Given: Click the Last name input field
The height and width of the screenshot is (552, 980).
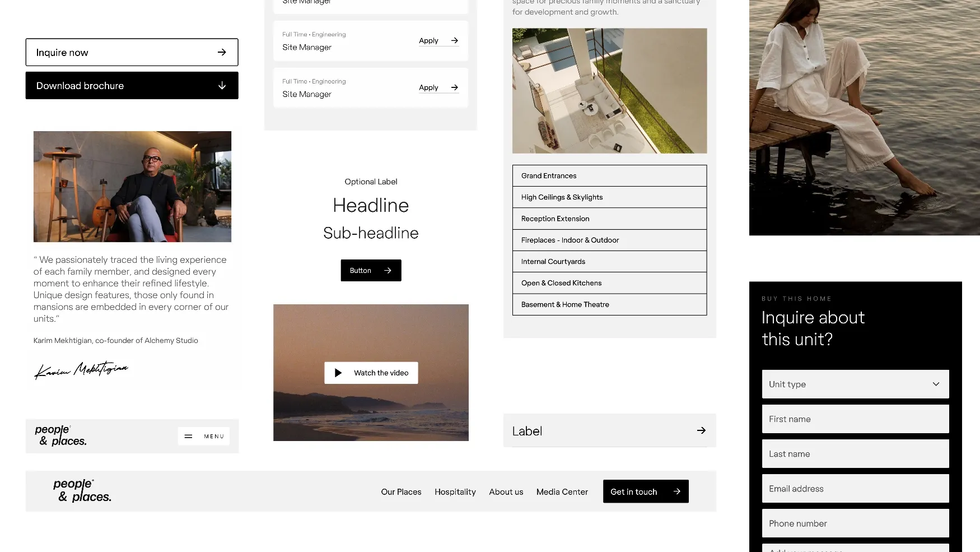Looking at the screenshot, I should tap(855, 453).
